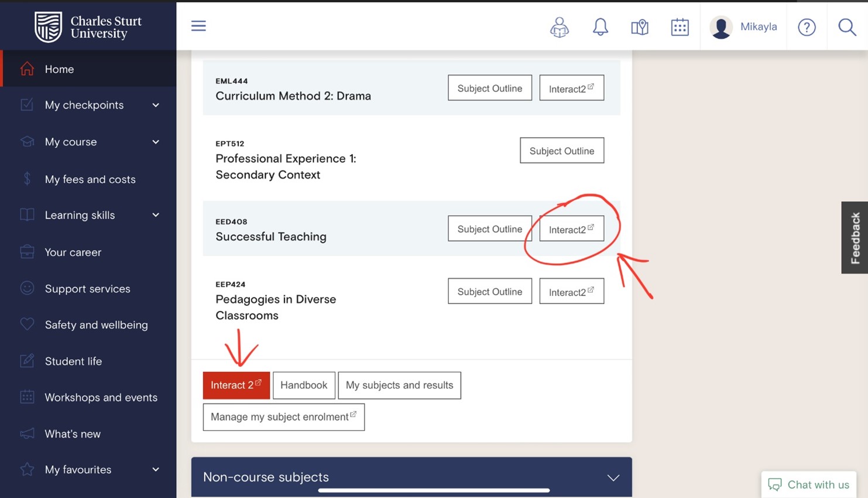The height and width of the screenshot is (498, 868).
Task: Click the search magnifier icon
Action: (846, 27)
